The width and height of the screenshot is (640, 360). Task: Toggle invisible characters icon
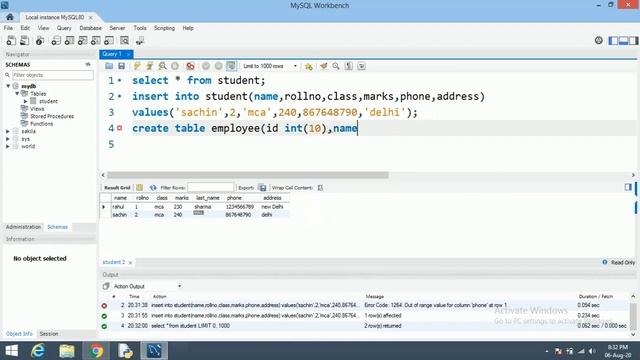click(x=349, y=66)
